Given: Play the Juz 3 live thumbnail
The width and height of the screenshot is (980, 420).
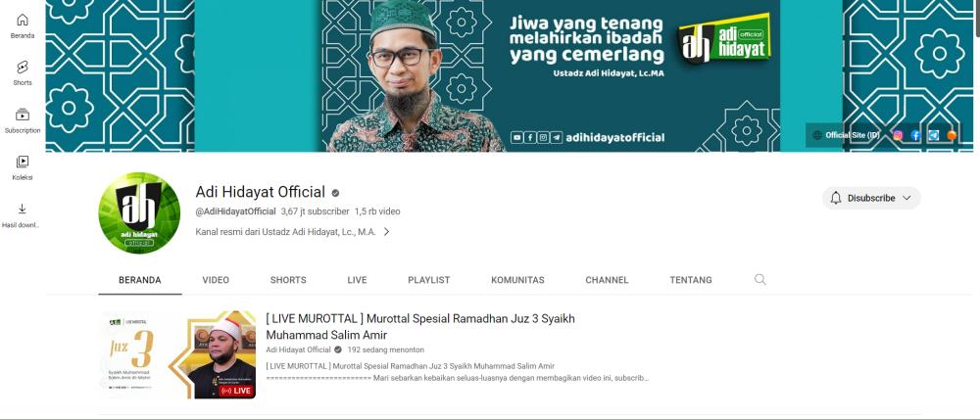Looking at the screenshot, I should [x=177, y=354].
